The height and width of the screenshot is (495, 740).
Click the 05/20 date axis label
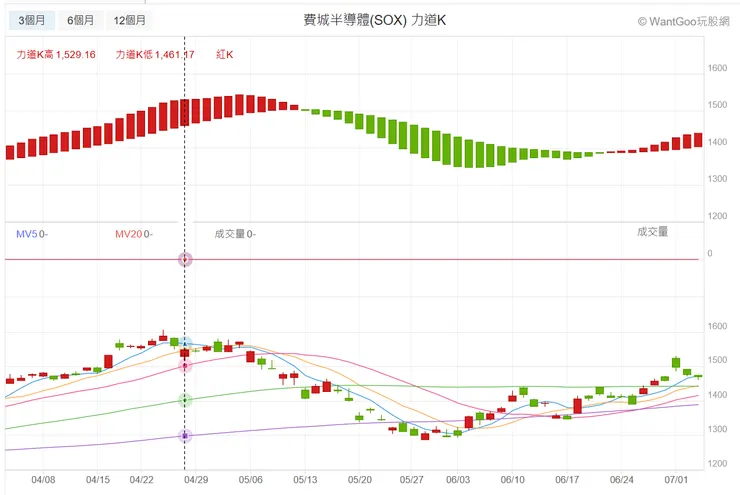pyautogui.click(x=360, y=480)
